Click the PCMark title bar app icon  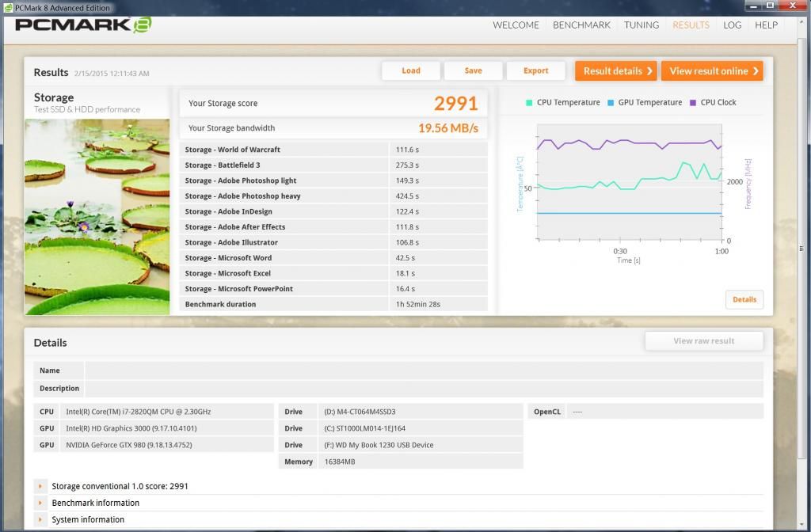(8, 8)
